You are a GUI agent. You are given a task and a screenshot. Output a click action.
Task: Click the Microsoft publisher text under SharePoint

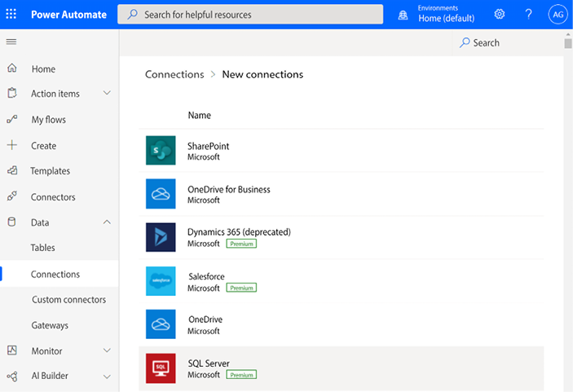point(204,157)
